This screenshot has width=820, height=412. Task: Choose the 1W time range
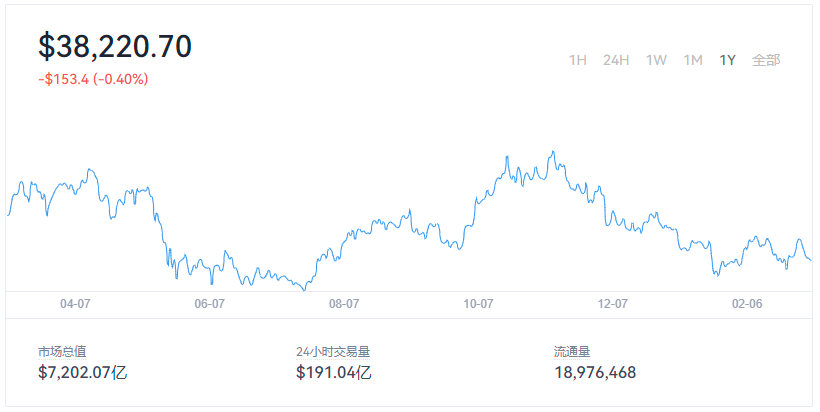pyautogui.click(x=656, y=60)
